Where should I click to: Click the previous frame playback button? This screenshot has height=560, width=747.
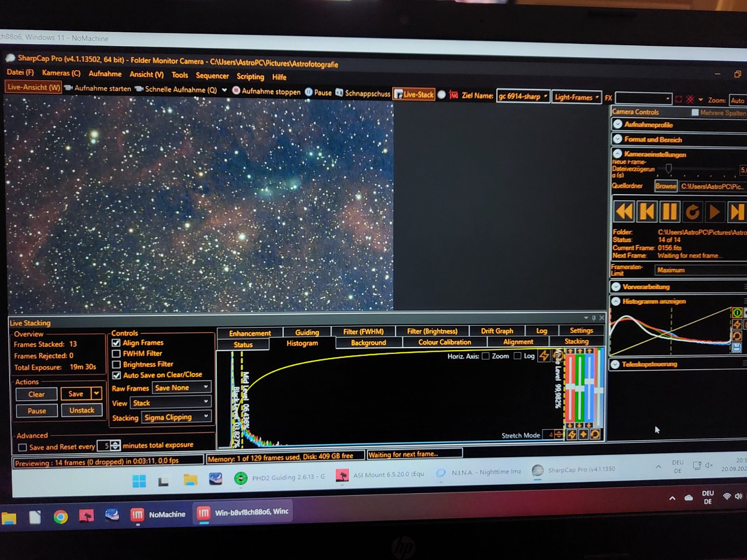(x=647, y=212)
